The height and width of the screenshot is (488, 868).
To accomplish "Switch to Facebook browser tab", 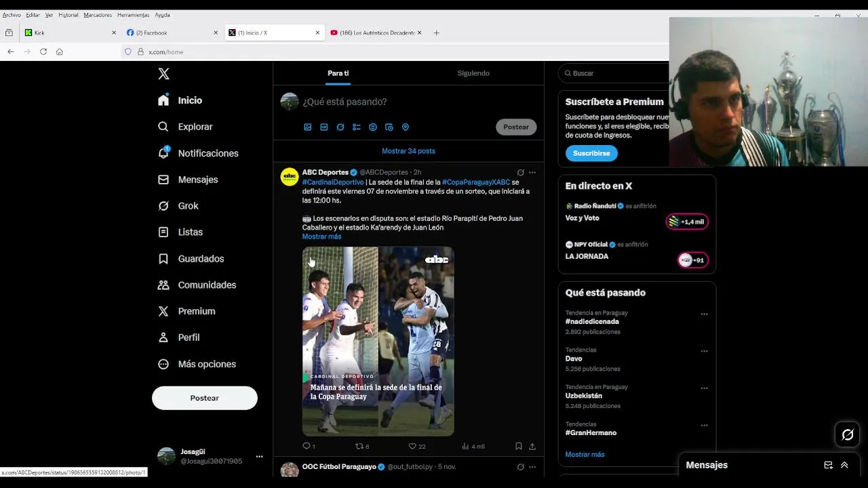I will point(173,33).
